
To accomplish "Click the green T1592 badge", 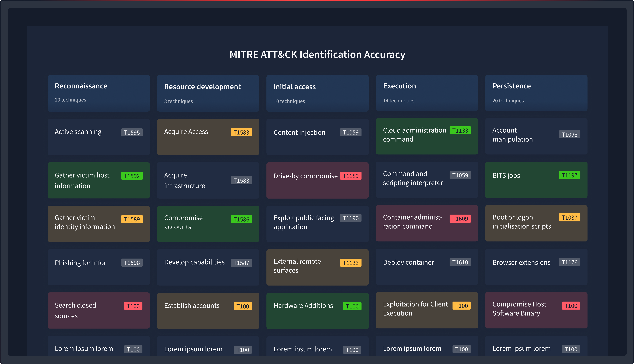I will pos(132,176).
